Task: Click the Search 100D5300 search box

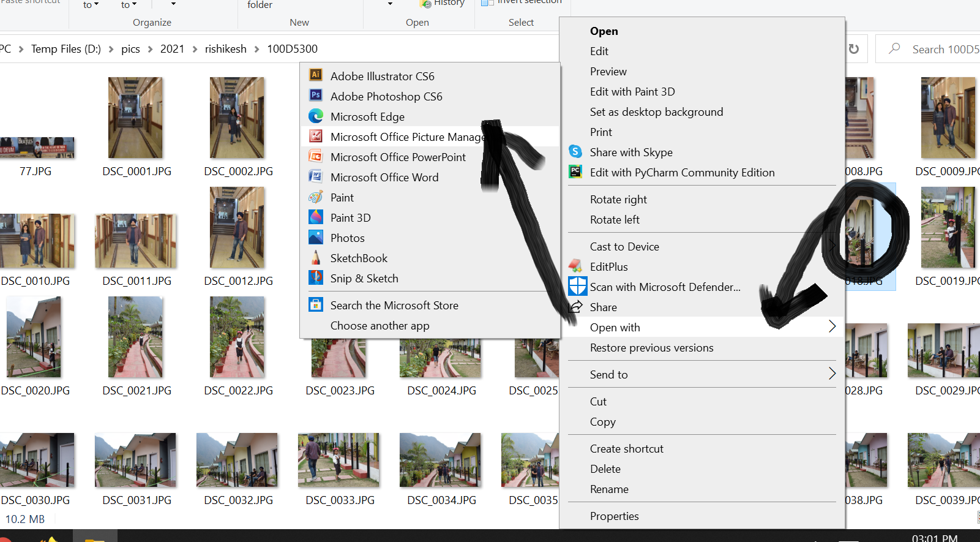Action: click(x=927, y=49)
